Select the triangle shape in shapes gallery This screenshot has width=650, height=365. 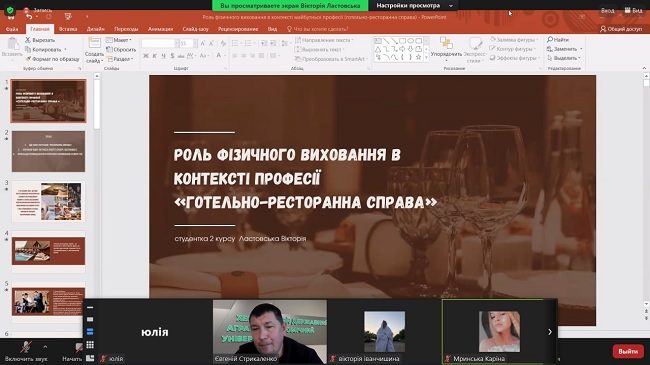378,49
